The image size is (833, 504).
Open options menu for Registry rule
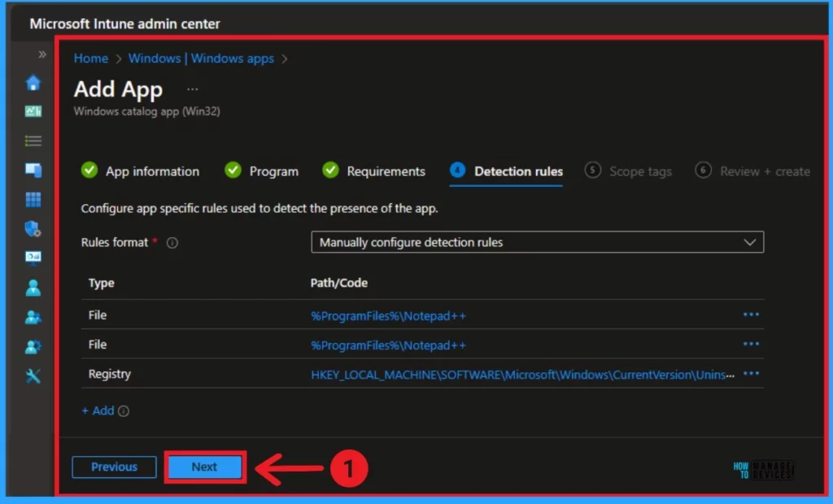click(751, 373)
